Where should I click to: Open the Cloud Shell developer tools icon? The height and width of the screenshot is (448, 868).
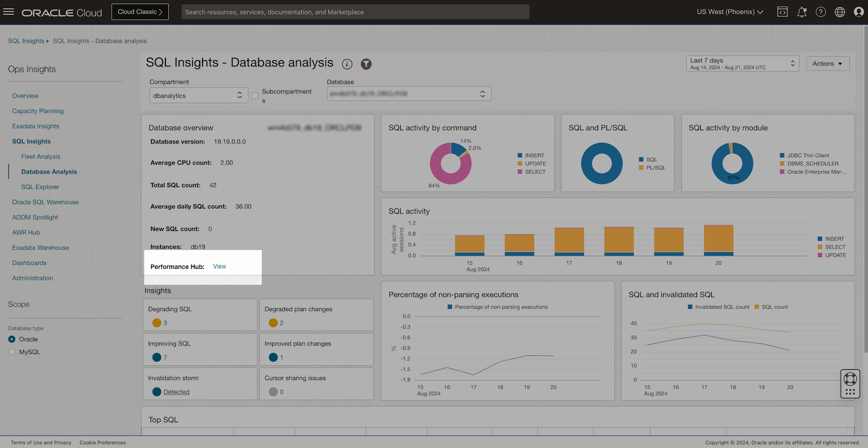coord(782,12)
